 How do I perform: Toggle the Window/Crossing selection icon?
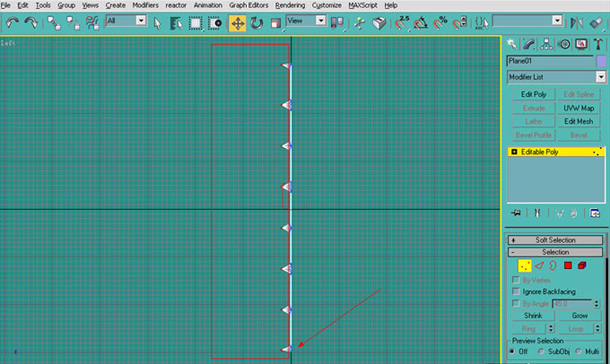pos(215,23)
